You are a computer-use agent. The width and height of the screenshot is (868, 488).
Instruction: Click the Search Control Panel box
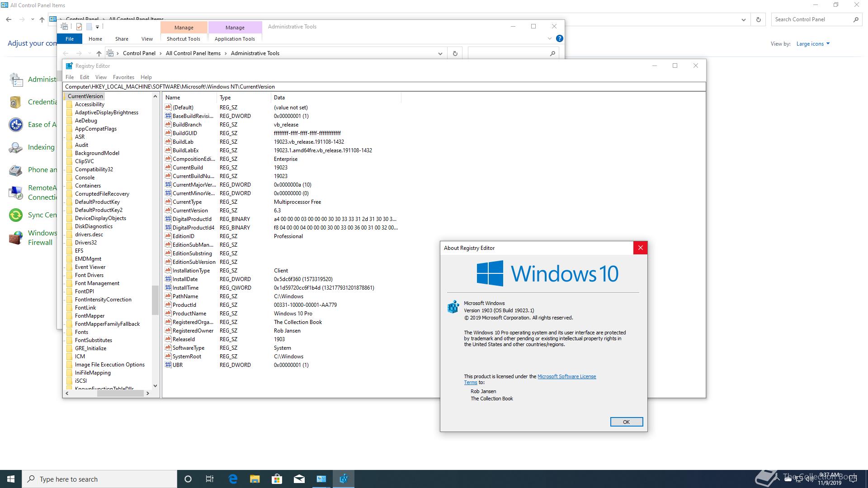816,19
